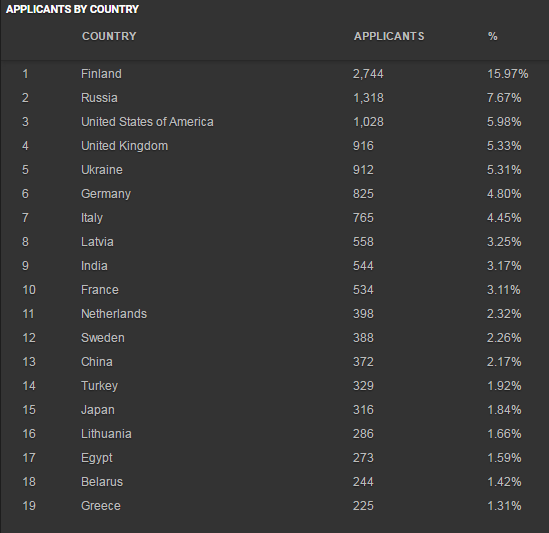The height and width of the screenshot is (533, 549).
Task: Click the Netherlands row
Action: pyautogui.click(x=274, y=314)
